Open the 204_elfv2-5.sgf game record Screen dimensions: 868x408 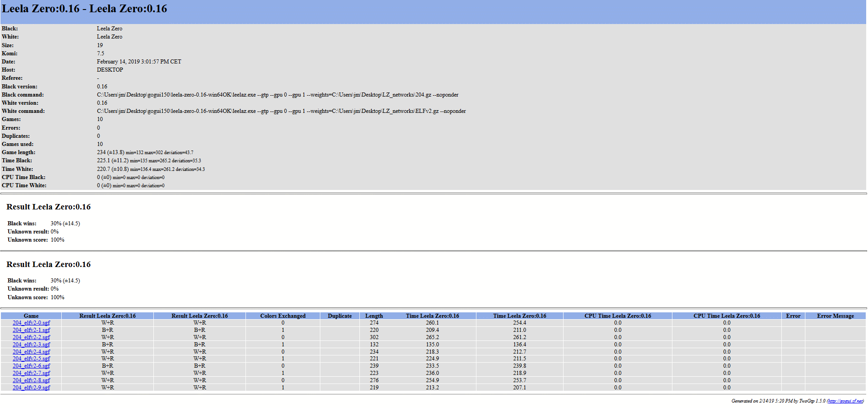point(31,359)
